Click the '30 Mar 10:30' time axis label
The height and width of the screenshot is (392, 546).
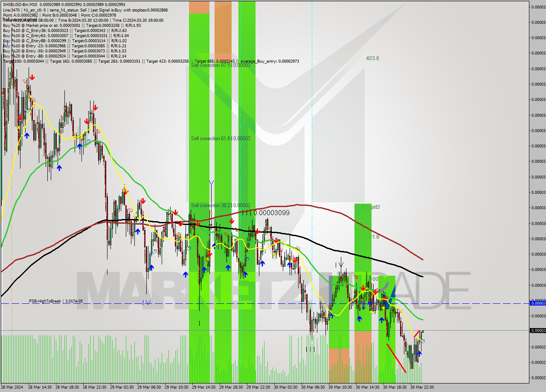[340, 387]
